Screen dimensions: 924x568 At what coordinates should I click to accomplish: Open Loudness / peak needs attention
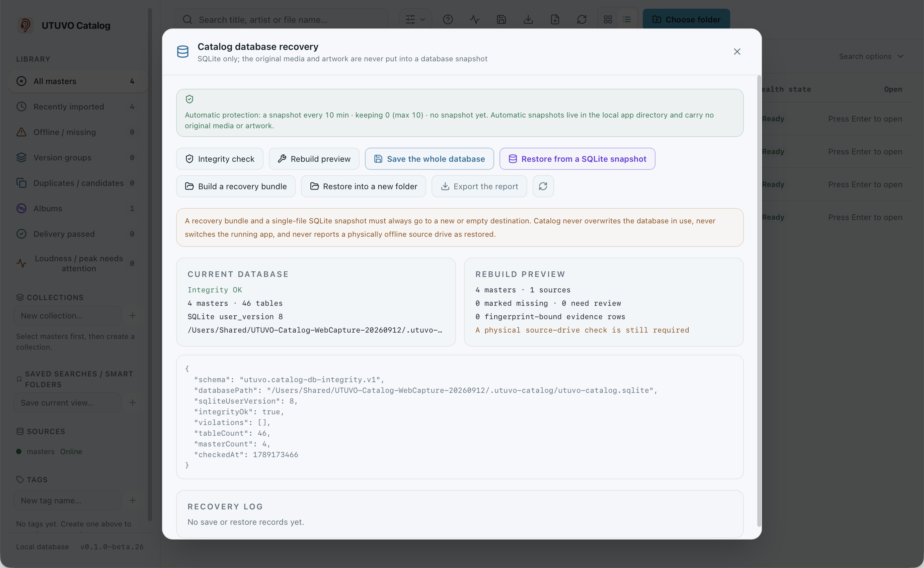(x=77, y=263)
